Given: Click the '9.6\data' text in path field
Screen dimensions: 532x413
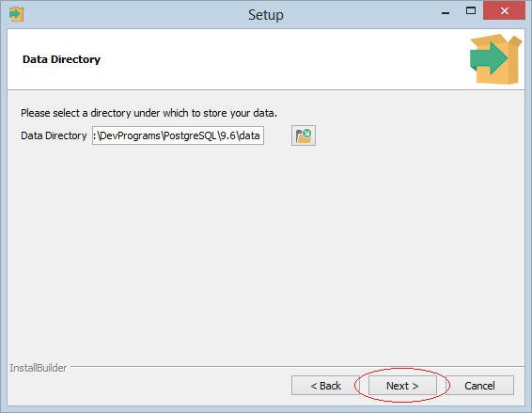Looking at the screenshot, I should [240, 135].
